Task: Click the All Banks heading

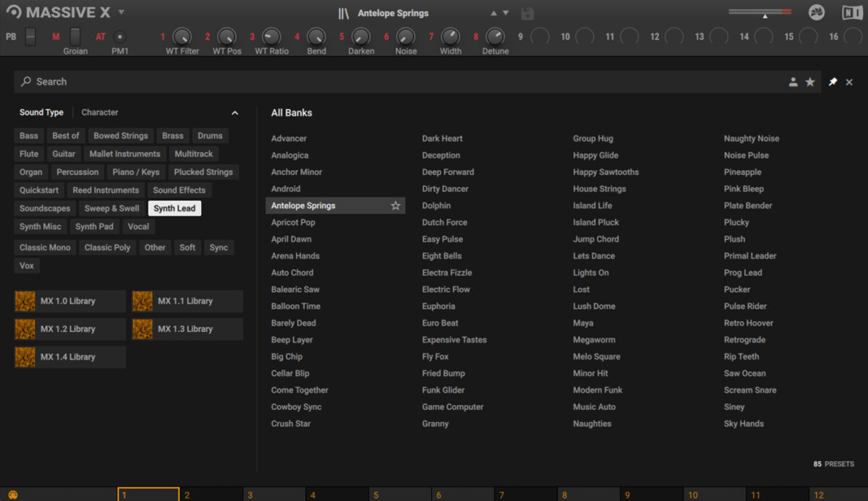Action: click(x=292, y=113)
